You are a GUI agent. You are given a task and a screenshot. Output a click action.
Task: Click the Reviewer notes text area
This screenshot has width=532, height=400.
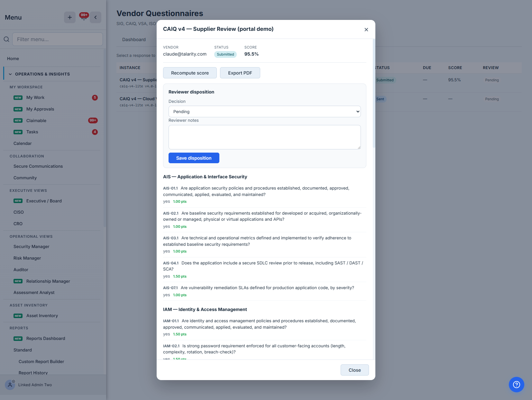tap(265, 137)
